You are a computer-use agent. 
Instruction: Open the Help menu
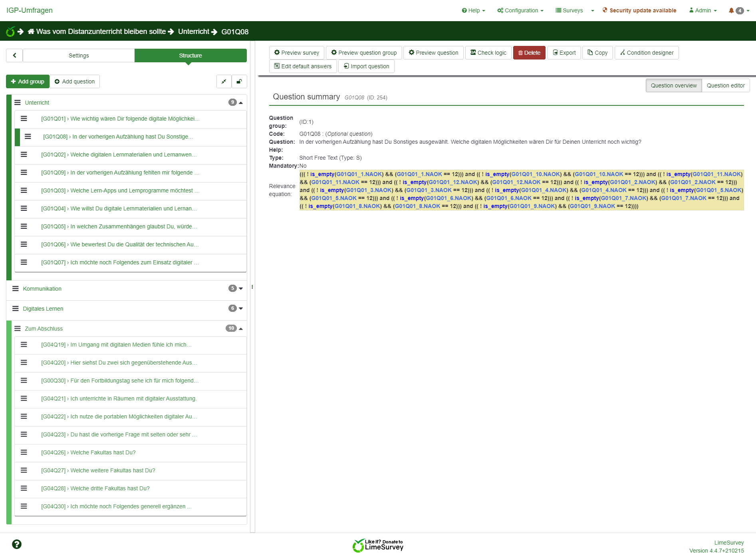click(x=474, y=10)
